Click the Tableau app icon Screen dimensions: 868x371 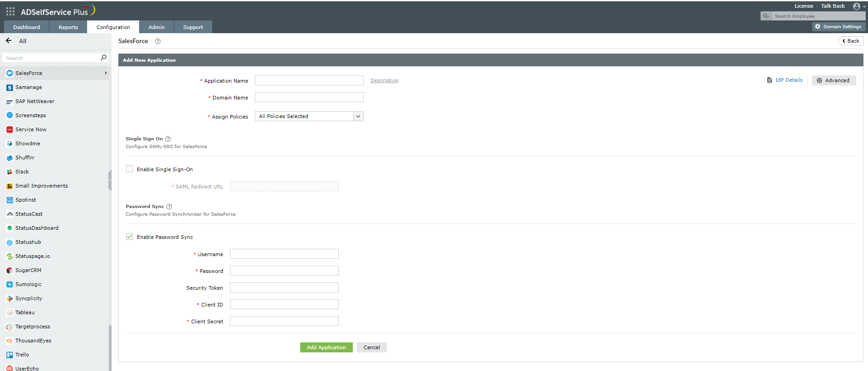[10, 312]
